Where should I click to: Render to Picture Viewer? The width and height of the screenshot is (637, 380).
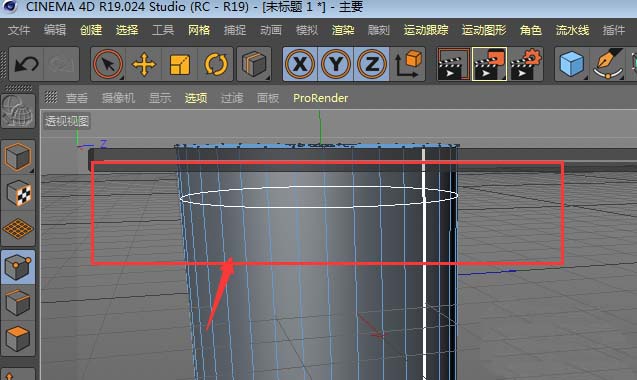tap(490, 64)
